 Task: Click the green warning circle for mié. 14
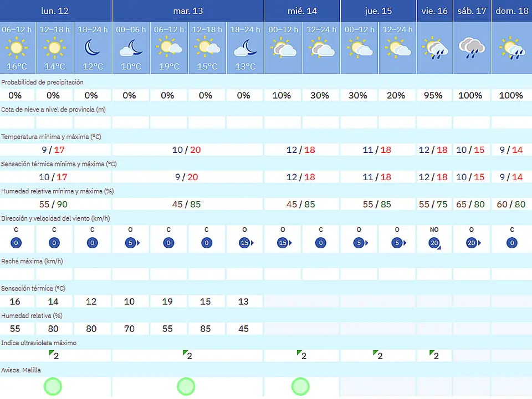coord(300,386)
